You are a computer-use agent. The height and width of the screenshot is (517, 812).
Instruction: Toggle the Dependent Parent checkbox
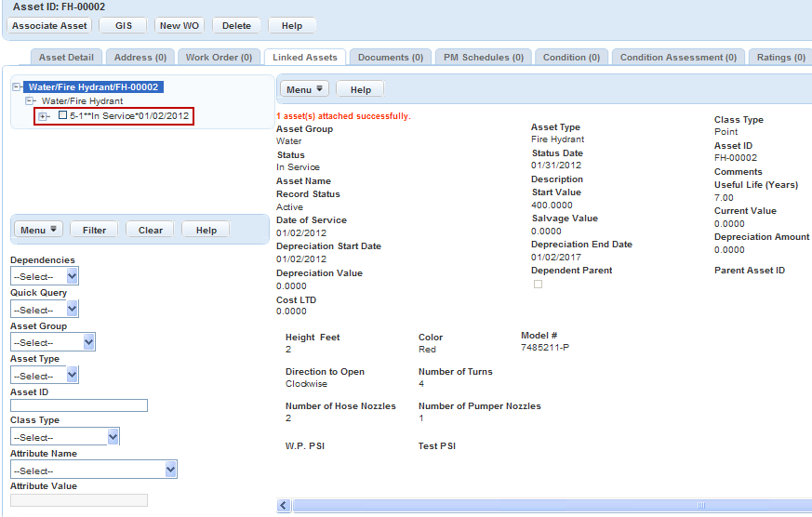[538, 285]
